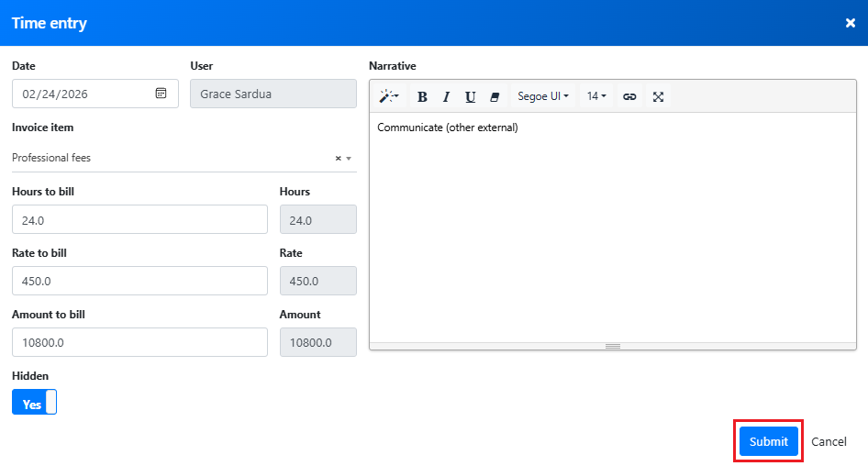
Task: Expand the Invoice item dropdown arrow
Action: tap(349, 158)
